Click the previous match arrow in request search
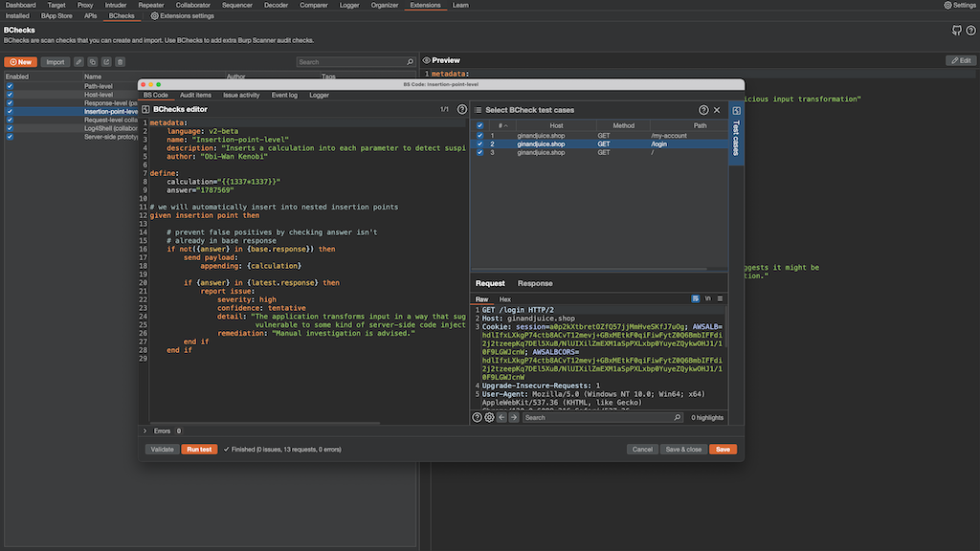The height and width of the screenshot is (551, 980). [x=501, y=417]
